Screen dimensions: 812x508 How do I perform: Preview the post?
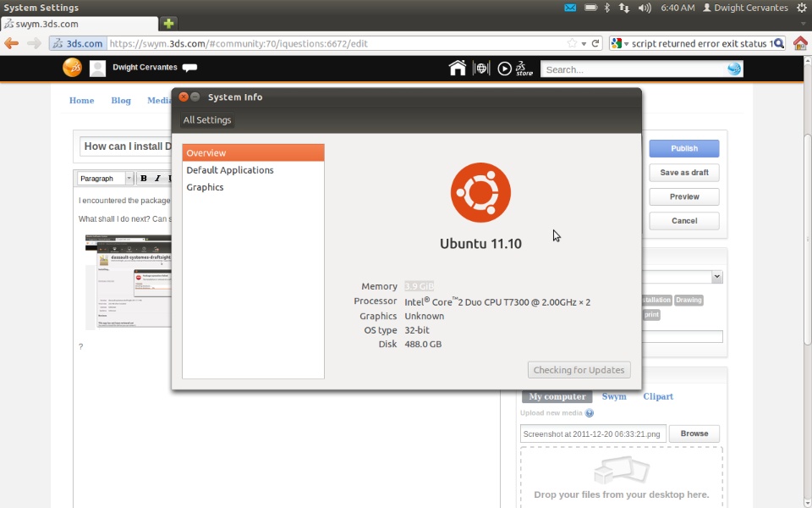click(x=684, y=196)
